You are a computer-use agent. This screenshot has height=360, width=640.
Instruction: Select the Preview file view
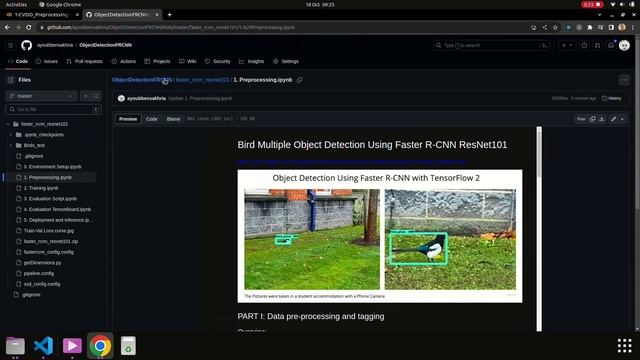click(x=128, y=119)
